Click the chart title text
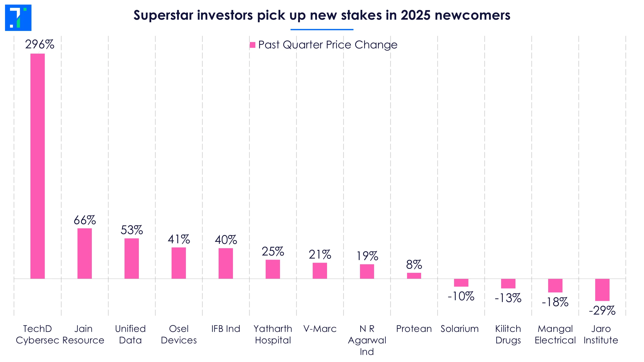 pos(322,15)
